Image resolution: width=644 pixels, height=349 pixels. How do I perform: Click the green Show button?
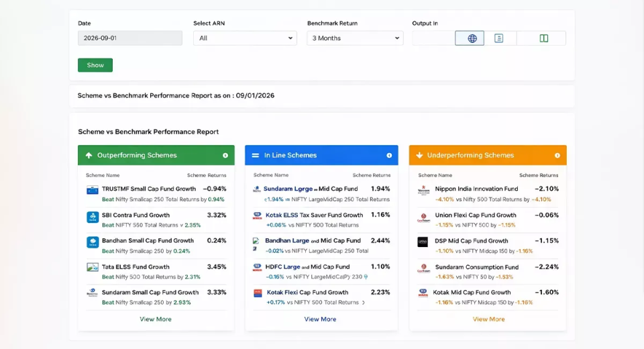tap(95, 65)
